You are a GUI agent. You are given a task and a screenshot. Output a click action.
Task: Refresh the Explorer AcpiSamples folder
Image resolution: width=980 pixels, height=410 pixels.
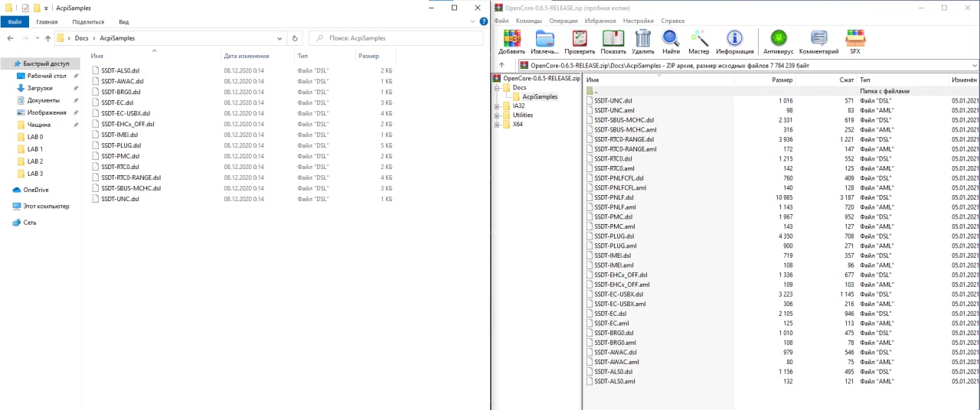296,37
